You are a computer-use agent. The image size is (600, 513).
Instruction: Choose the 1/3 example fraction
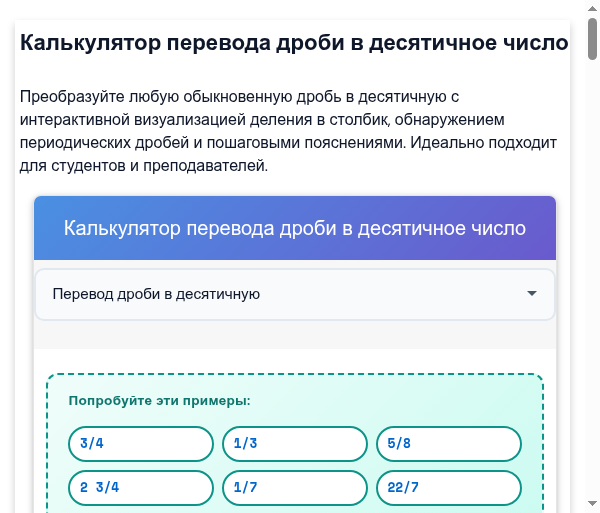(295, 444)
